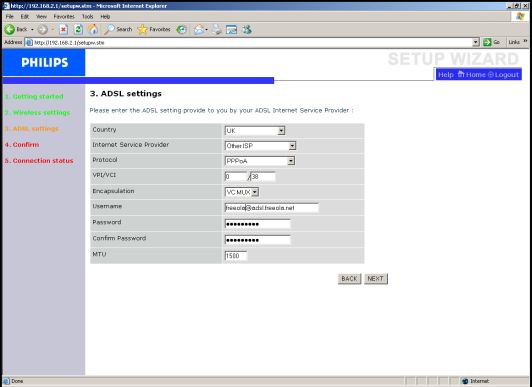Click the Stop page loading icon
The image size is (532, 387).
pyautogui.click(x=63, y=30)
